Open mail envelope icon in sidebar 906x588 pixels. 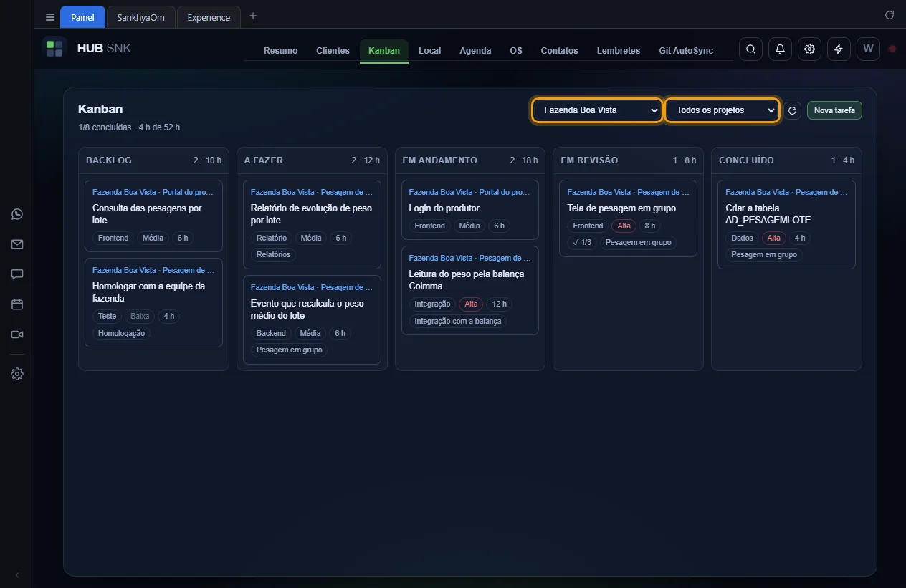pyautogui.click(x=17, y=244)
